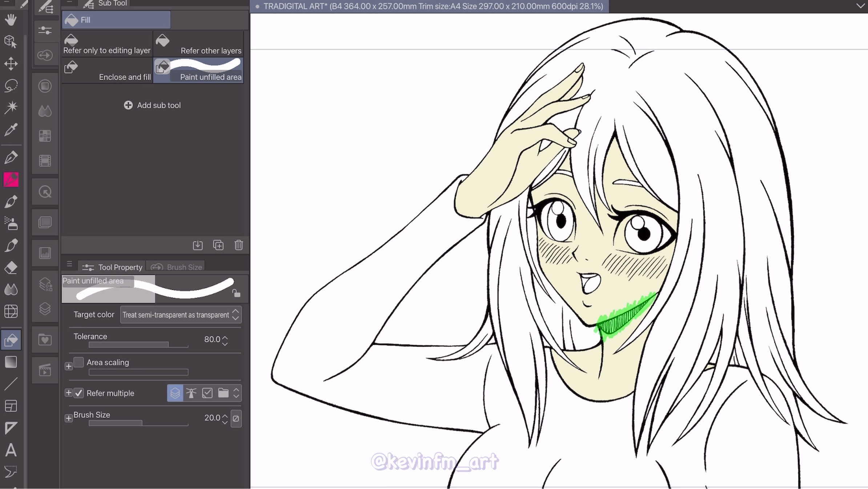Toggle the All layers reference button
Viewport: 868px width, 489px height.
coord(175,393)
